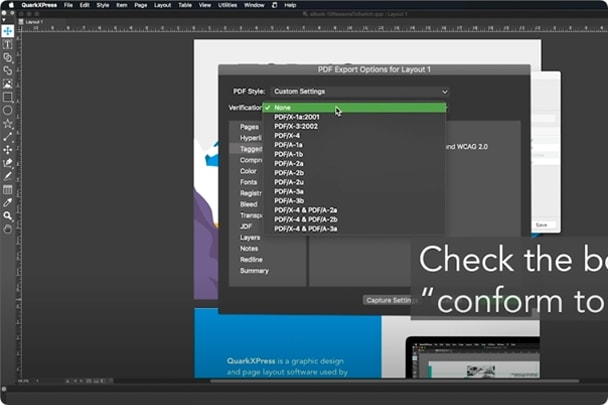
Task: Choose PDF/A-1b verification
Action: (x=354, y=154)
